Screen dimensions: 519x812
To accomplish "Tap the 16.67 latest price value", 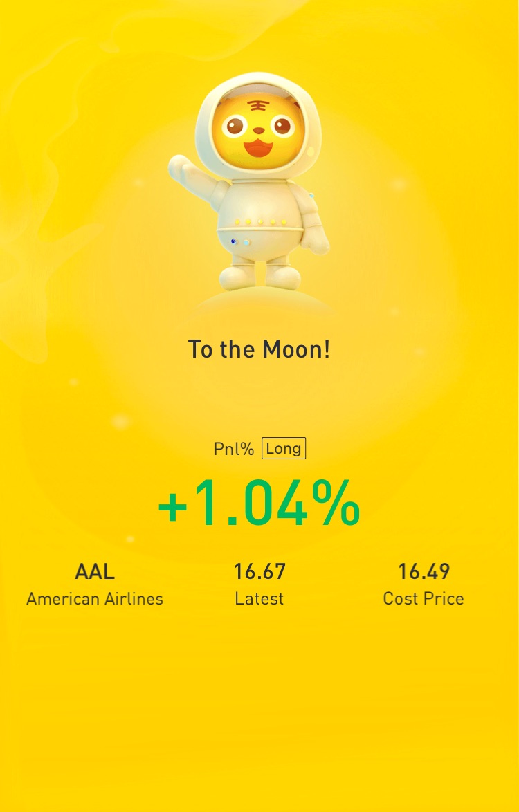I will tap(259, 572).
